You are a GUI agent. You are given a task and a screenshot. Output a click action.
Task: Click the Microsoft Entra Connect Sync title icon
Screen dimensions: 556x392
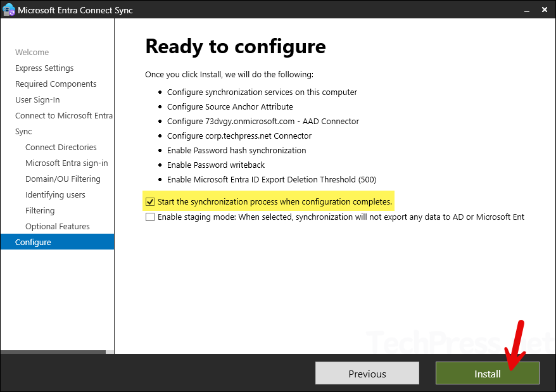[8, 9]
